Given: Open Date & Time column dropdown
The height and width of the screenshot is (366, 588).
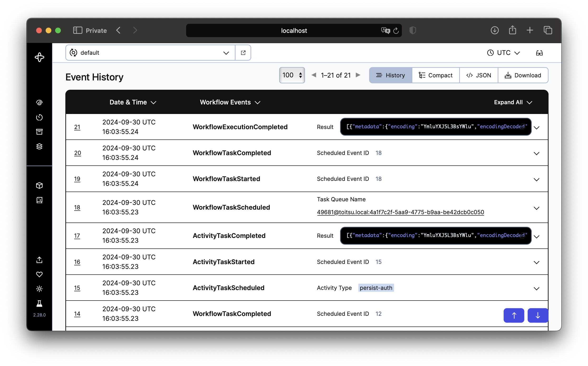Looking at the screenshot, I should pyautogui.click(x=133, y=103).
